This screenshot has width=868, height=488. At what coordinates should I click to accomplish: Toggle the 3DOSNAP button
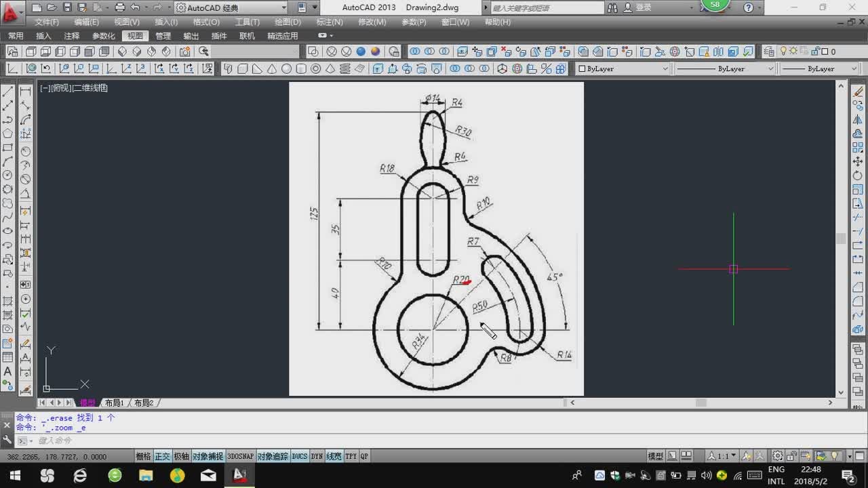(239, 457)
